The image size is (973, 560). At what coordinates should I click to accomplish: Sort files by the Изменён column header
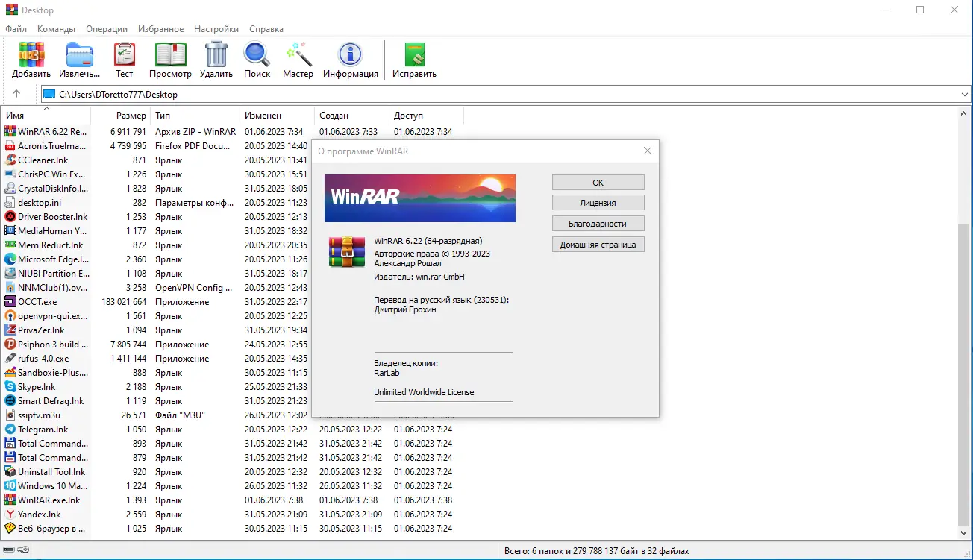(x=277, y=116)
